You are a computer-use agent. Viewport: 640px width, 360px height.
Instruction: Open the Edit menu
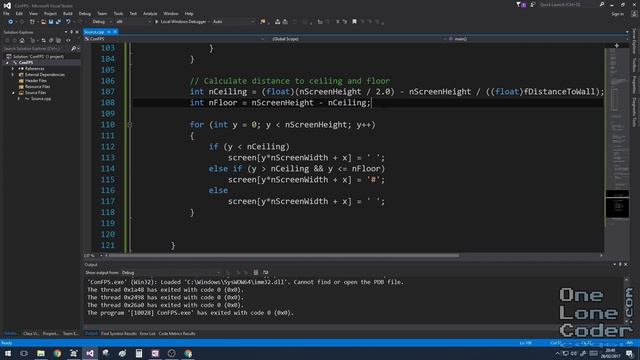tap(19, 13)
